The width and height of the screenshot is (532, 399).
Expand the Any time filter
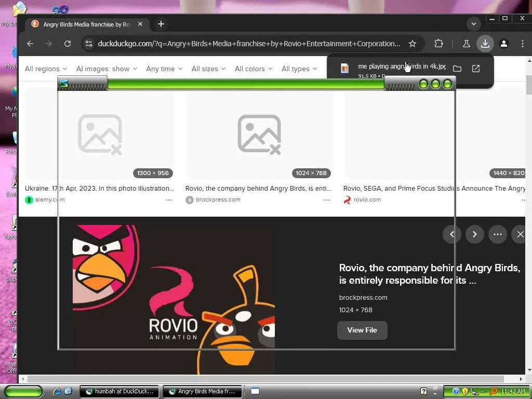pos(164,69)
